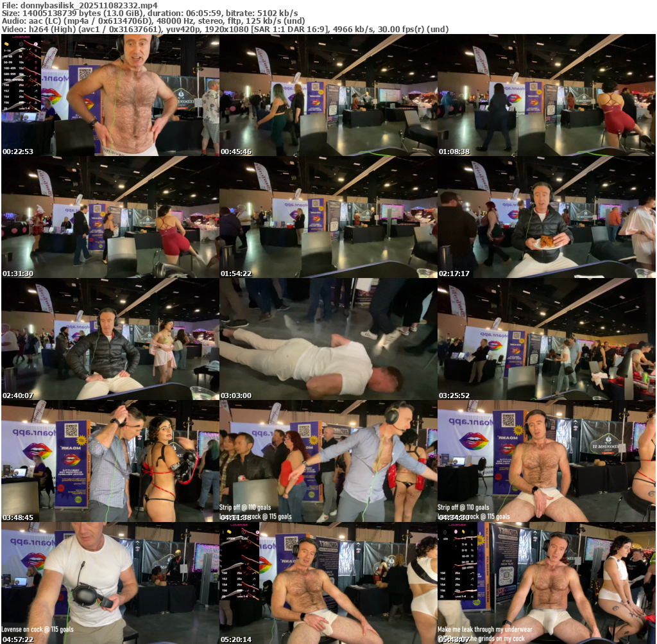Viewport: 657px width, 644px height.
Task: Open the thumbnail marked 01:08:38
Action: [x=546, y=95]
